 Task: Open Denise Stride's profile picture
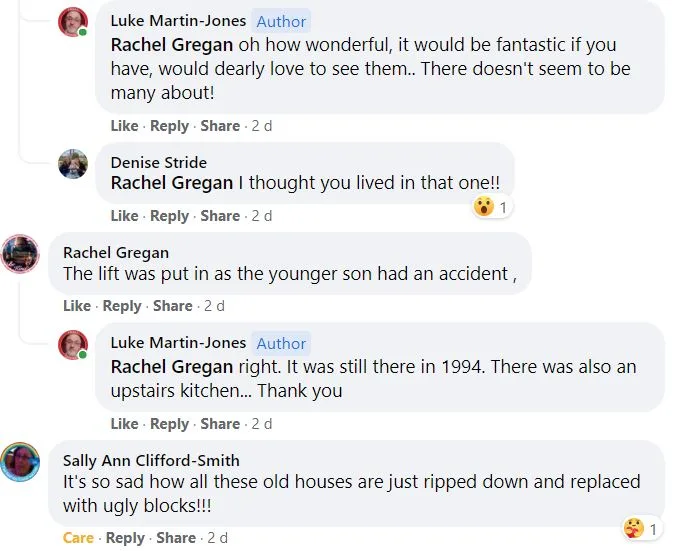coord(73,164)
